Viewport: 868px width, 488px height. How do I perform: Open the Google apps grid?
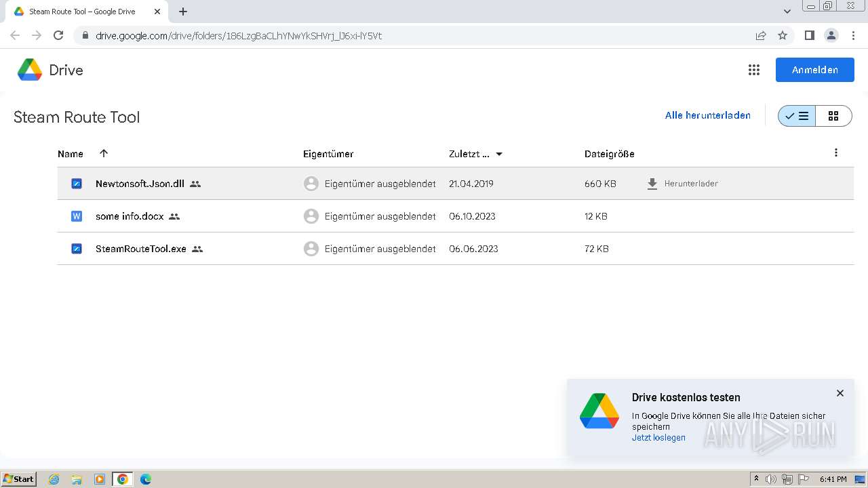pyautogui.click(x=753, y=70)
